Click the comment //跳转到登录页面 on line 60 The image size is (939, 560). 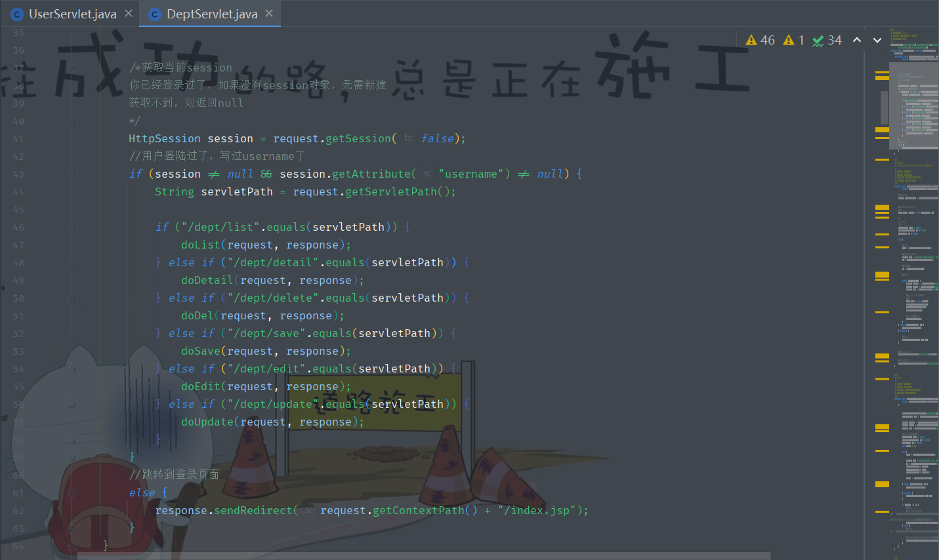coord(174,475)
